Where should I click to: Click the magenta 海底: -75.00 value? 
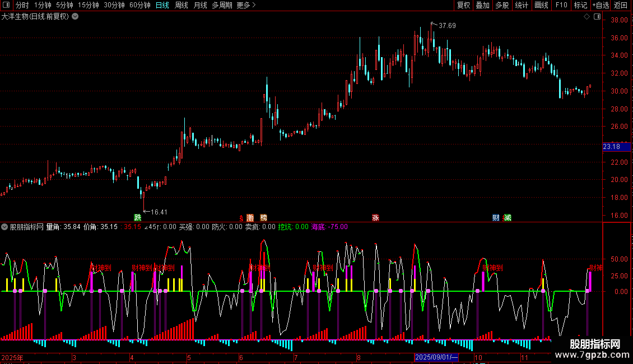[329, 227]
